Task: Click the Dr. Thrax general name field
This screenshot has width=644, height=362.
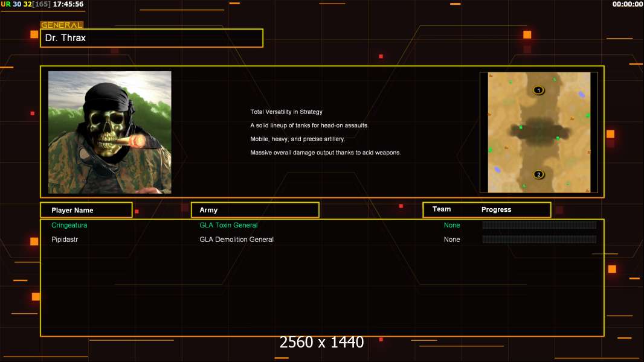Action: (152, 38)
